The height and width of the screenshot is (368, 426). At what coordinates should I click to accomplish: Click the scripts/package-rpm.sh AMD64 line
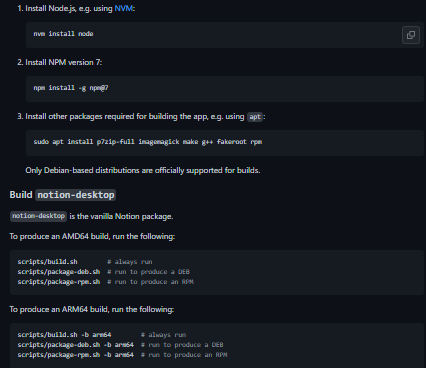(106, 282)
